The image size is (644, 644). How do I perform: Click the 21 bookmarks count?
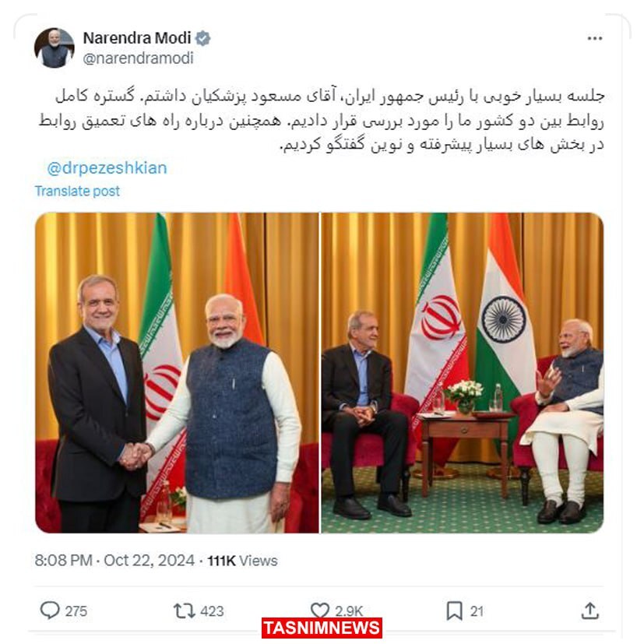tap(477, 611)
